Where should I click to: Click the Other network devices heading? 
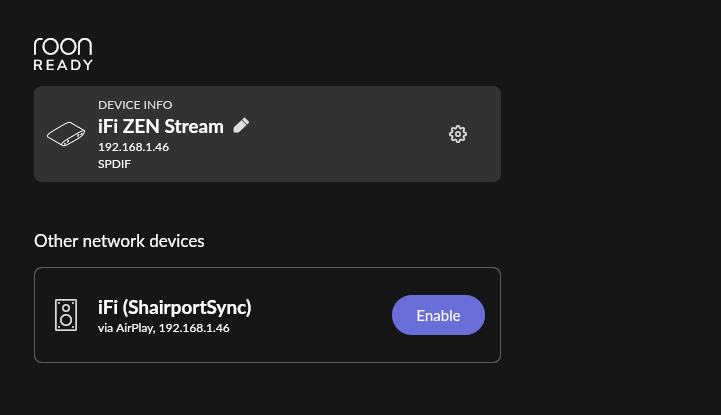point(119,241)
